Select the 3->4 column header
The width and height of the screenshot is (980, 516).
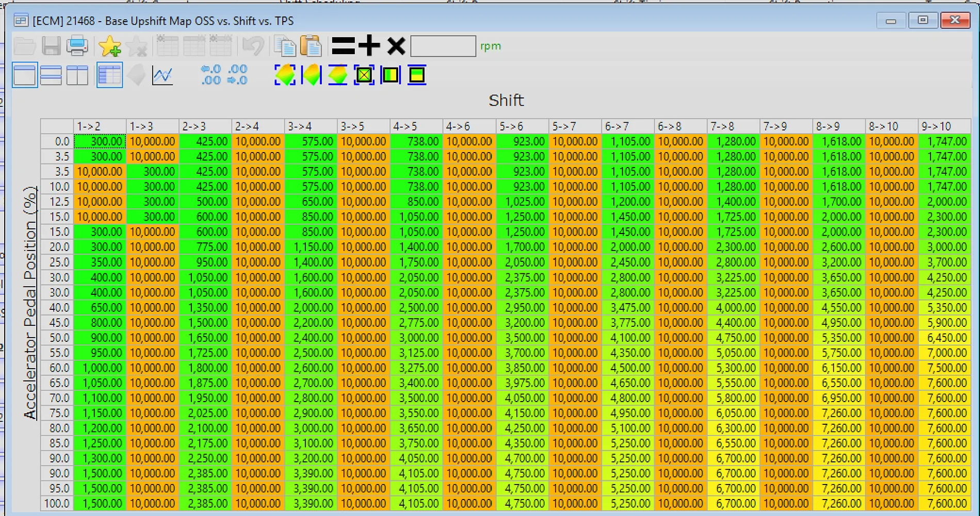point(311,126)
